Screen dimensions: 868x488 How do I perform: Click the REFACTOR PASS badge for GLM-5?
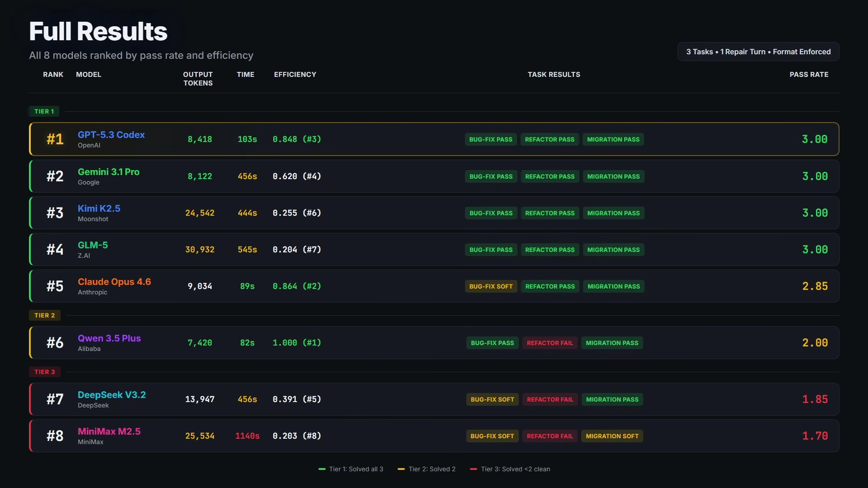click(x=550, y=250)
